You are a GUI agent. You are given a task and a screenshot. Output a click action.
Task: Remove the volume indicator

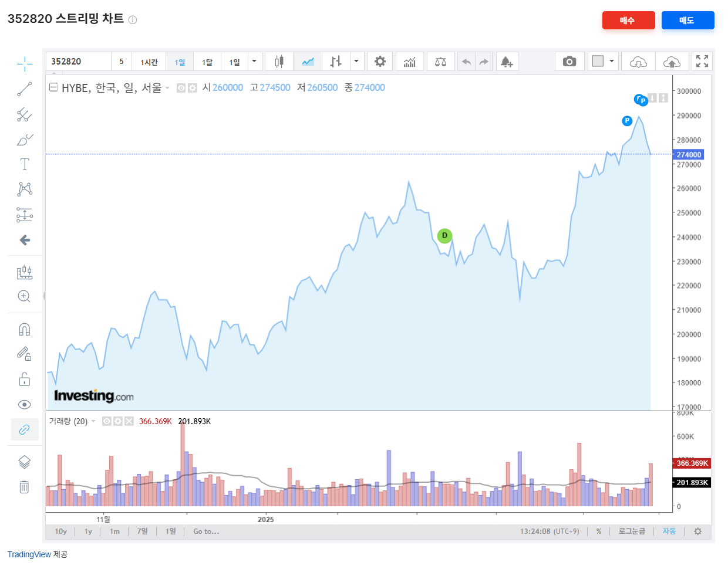tap(129, 421)
